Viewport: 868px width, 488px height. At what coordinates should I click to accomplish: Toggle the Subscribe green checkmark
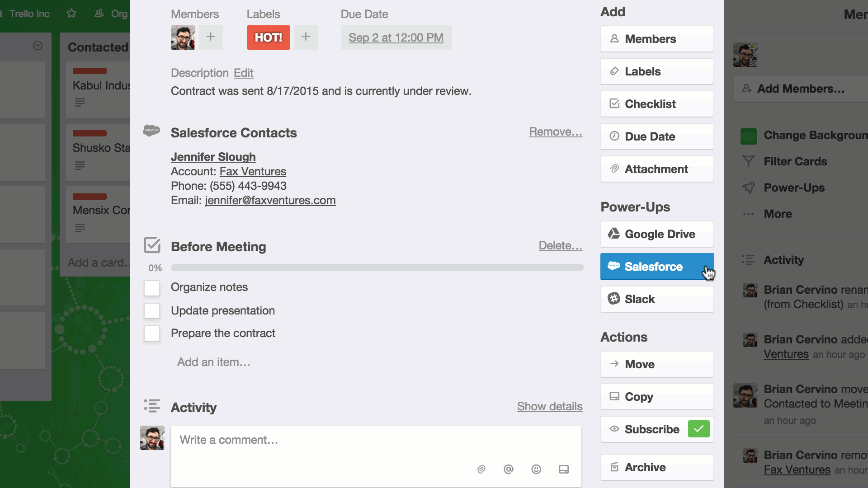pos(698,429)
